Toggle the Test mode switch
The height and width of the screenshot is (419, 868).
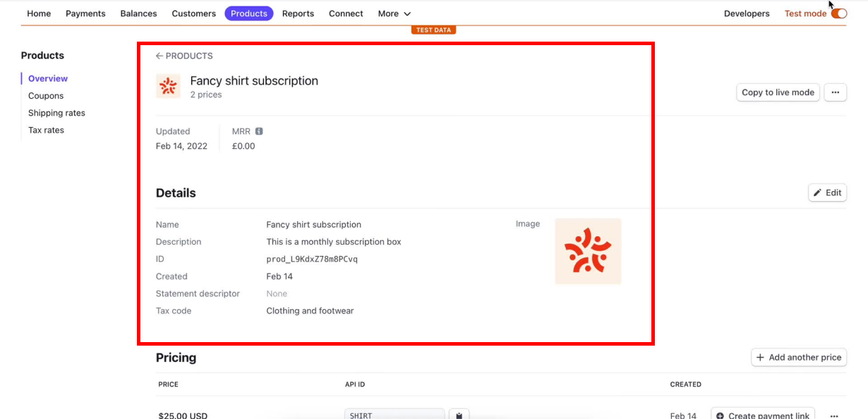(x=838, y=13)
